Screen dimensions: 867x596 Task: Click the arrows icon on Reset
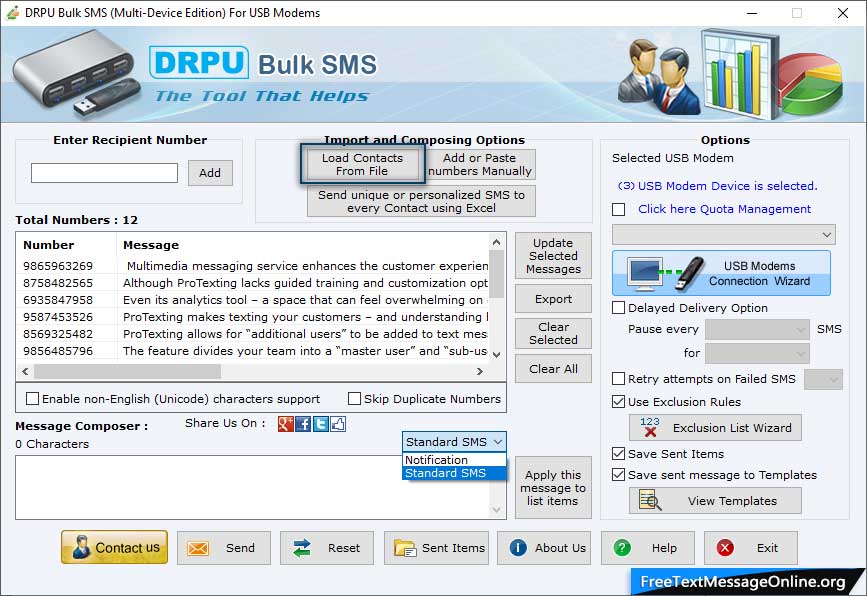[301, 548]
